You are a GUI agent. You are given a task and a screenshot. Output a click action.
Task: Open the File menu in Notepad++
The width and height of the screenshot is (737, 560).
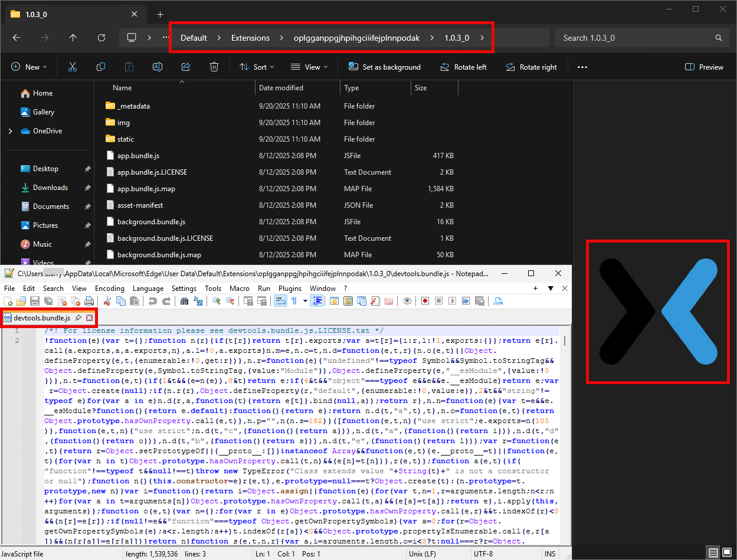pyautogui.click(x=9, y=289)
